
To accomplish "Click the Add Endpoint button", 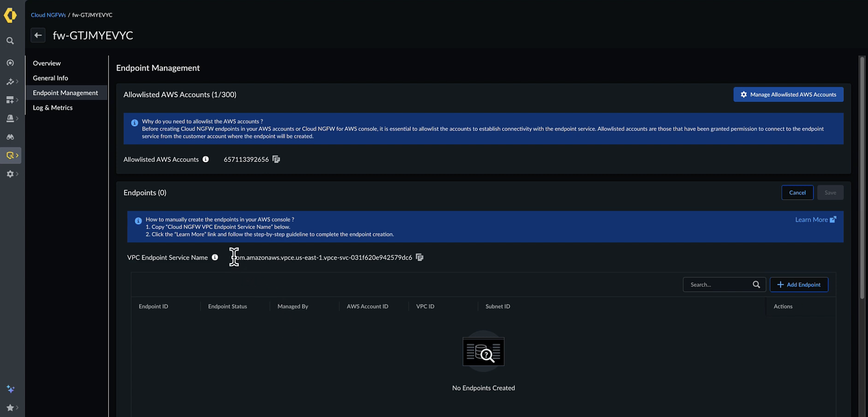I will click(x=799, y=285).
